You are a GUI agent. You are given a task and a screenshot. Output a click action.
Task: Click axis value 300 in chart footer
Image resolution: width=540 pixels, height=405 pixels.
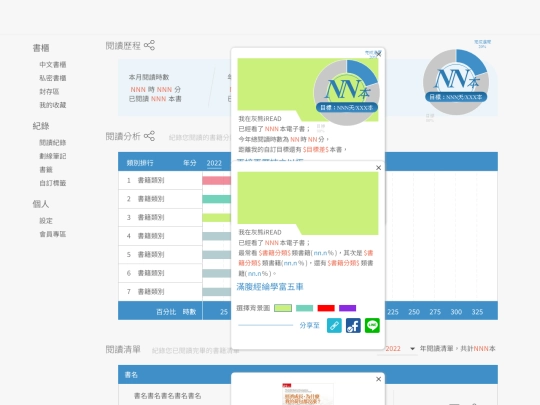tap(456, 312)
